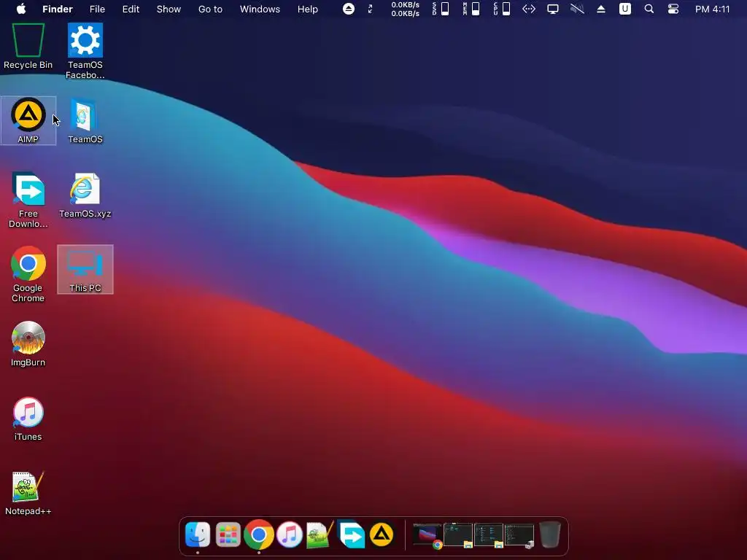Select the TeamOS desktop shortcut
This screenshot has width=747, height=560.
[85, 121]
